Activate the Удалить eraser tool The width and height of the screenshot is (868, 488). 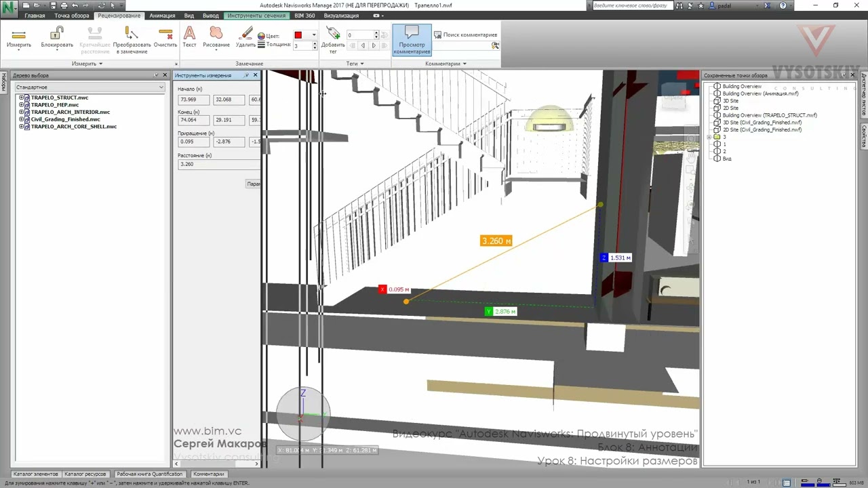pyautogui.click(x=245, y=38)
